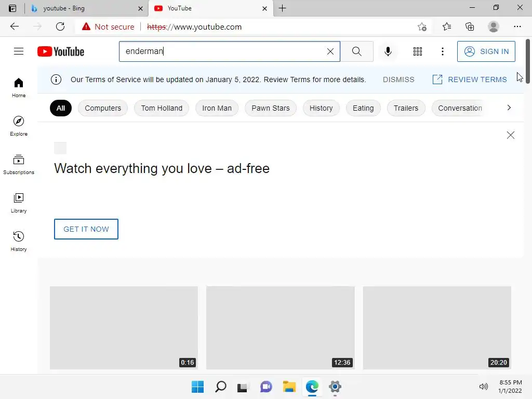Open the browser Favorites list
This screenshot has height=399, width=532.
pos(446,26)
